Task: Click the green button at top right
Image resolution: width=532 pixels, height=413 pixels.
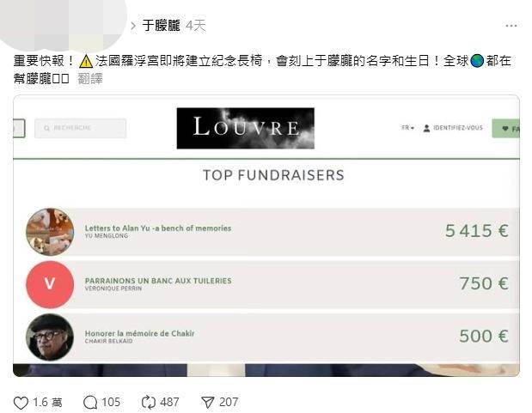Action: pos(505,129)
